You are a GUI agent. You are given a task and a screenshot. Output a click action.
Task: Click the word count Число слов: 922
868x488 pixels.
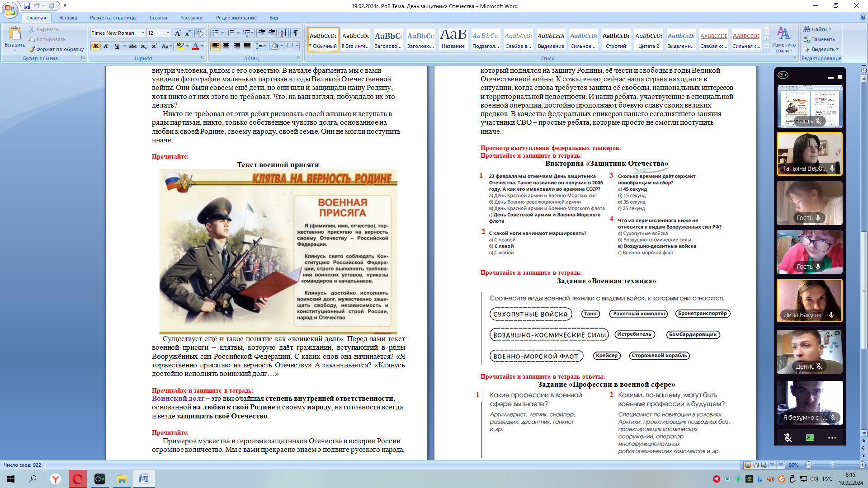[23, 465]
